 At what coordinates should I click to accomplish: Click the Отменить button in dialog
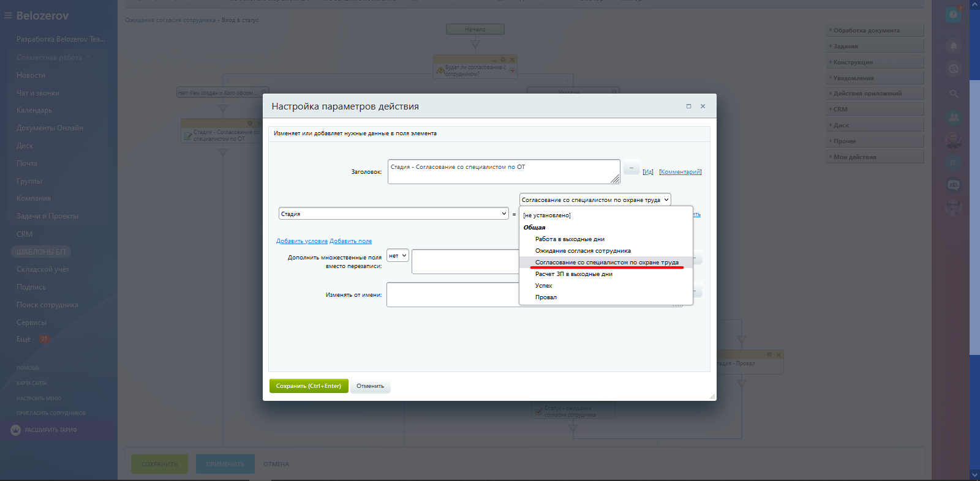pyautogui.click(x=371, y=386)
